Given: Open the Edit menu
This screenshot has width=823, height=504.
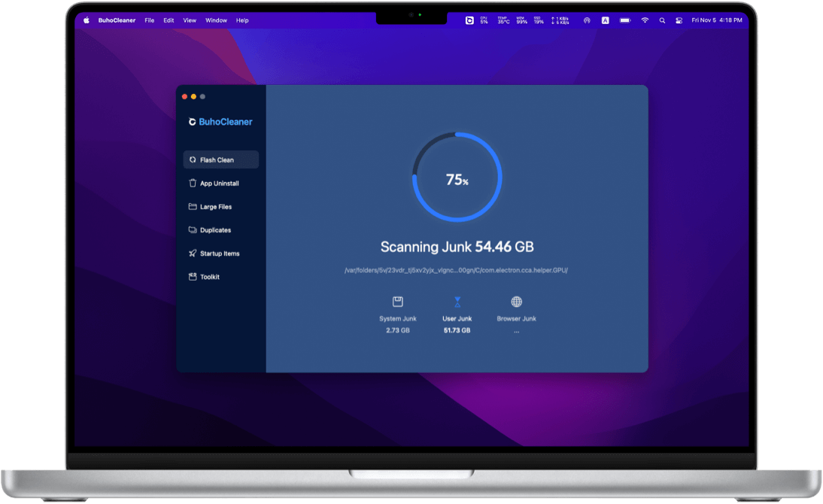Looking at the screenshot, I should point(169,20).
